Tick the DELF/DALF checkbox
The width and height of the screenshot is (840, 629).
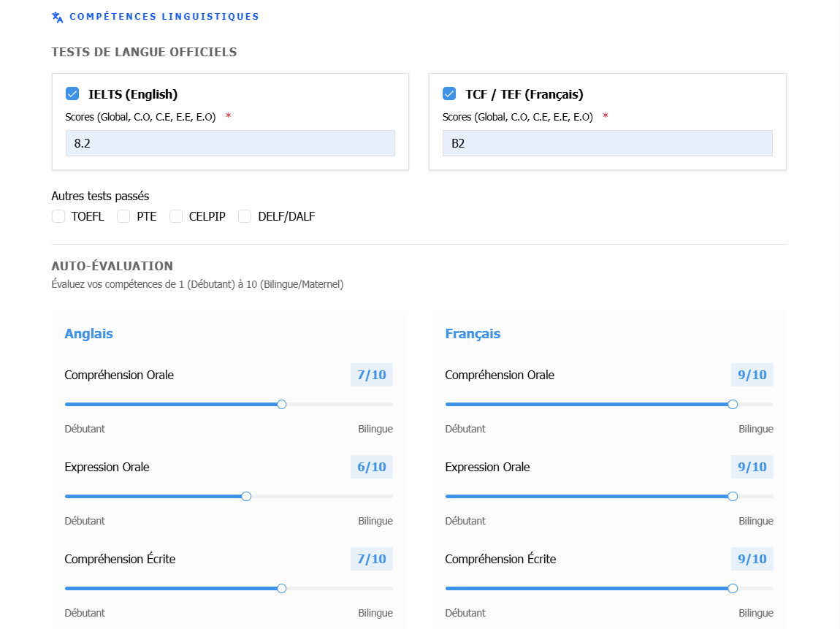tap(245, 216)
